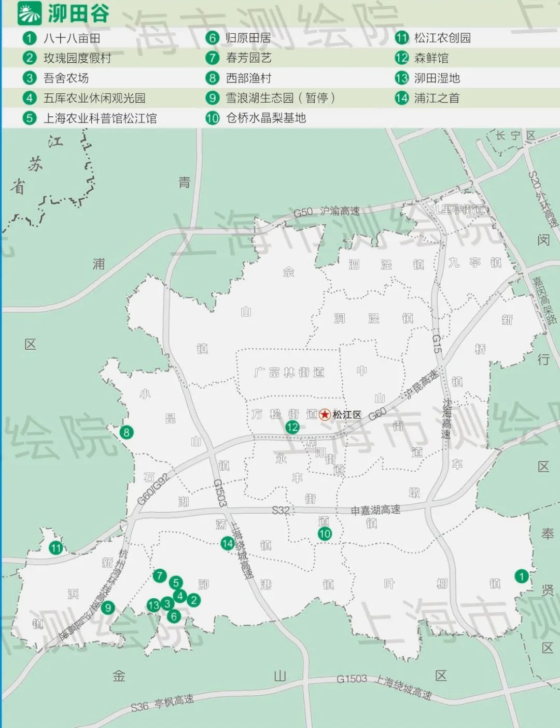The width and height of the screenshot is (560, 728).
Task: Click the 广富林街道 district label
Action: coord(289,372)
